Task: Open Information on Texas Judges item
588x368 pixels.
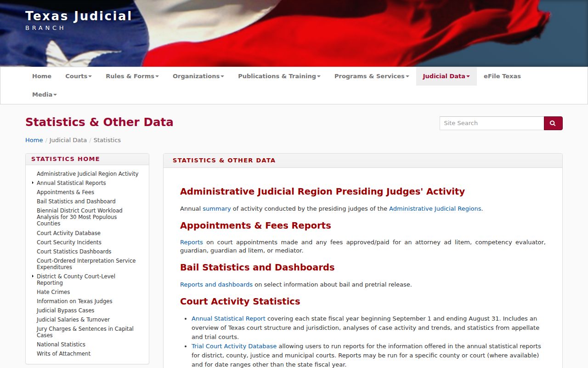Action: (x=74, y=301)
